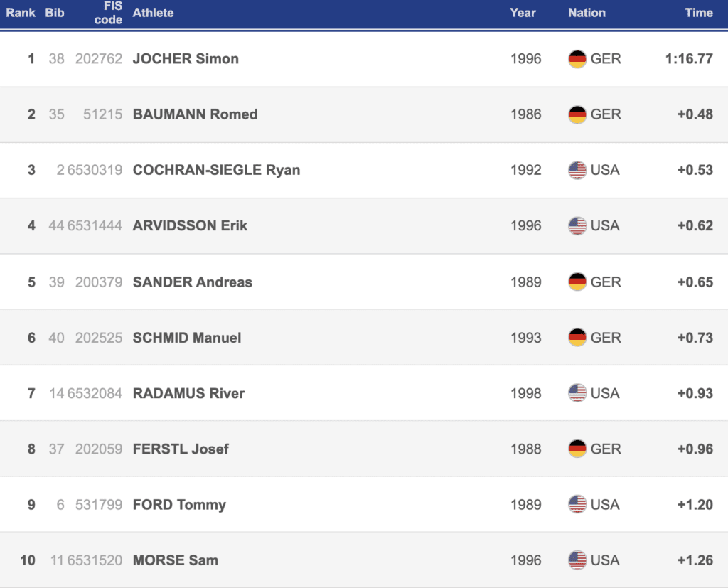Click the USA flag beside COCHRAN-SIEGLE Ryan
728x588 pixels.
point(577,170)
